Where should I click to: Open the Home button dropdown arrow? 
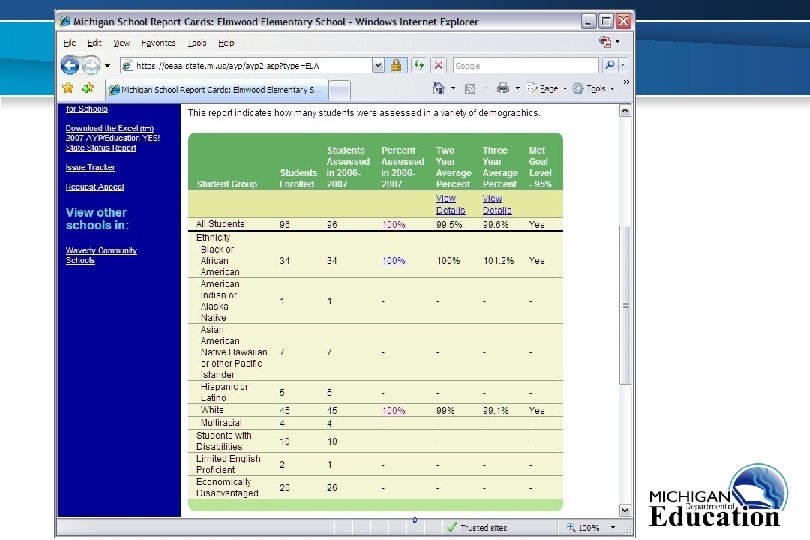coord(453,88)
